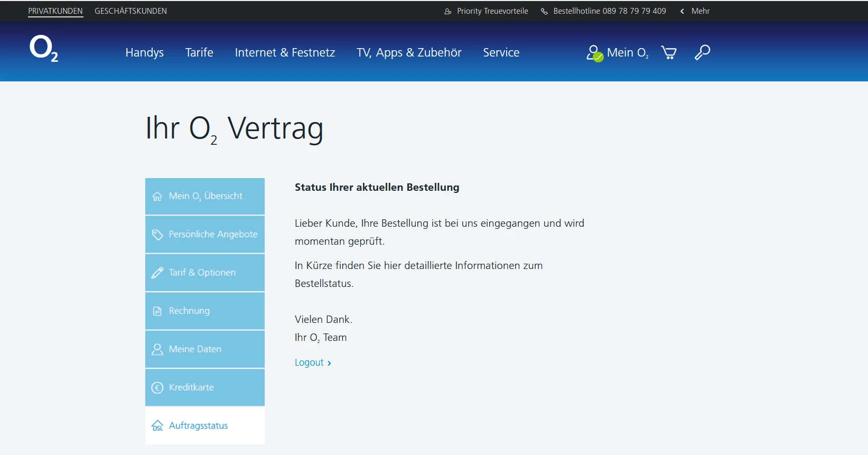Select Auftragsstatus in sidebar
Image resolution: width=868 pixels, height=455 pixels.
click(205, 425)
